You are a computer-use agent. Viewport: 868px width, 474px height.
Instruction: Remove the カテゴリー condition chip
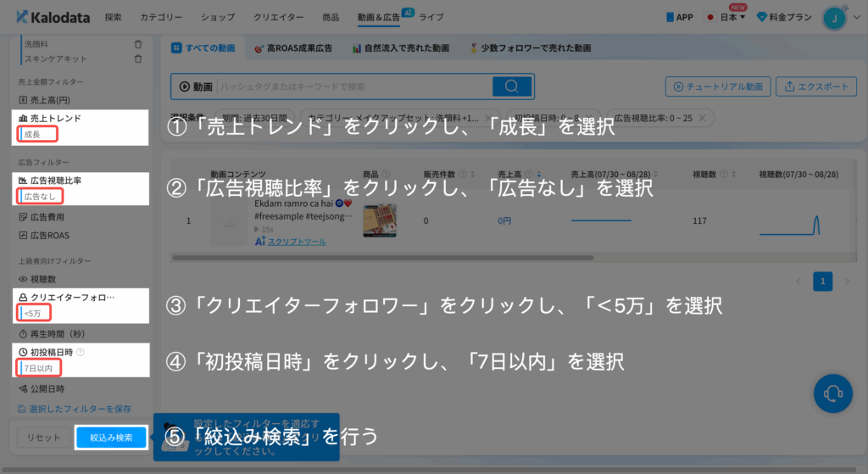tap(488, 118)
